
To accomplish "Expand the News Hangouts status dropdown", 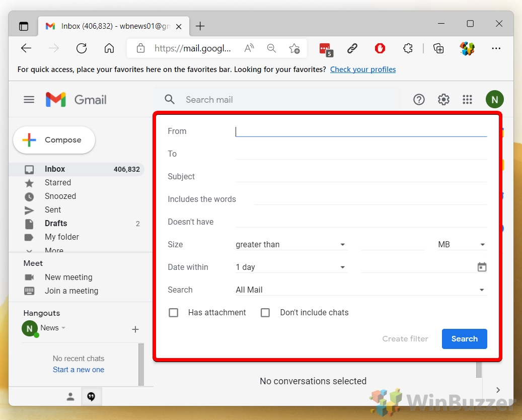I will point(63,328).
